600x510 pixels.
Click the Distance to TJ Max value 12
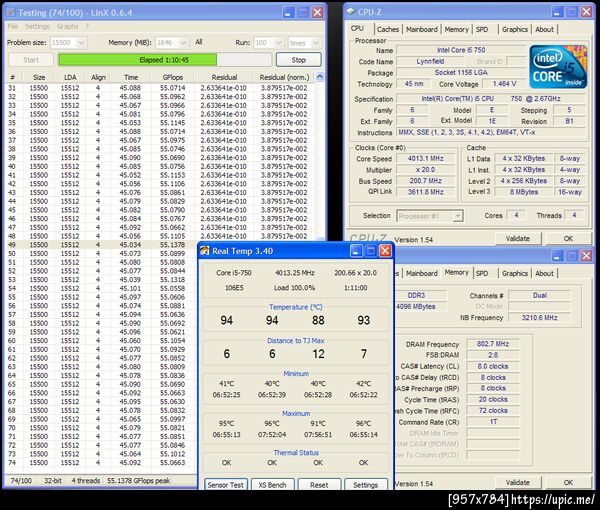click(x=318, y=354)
